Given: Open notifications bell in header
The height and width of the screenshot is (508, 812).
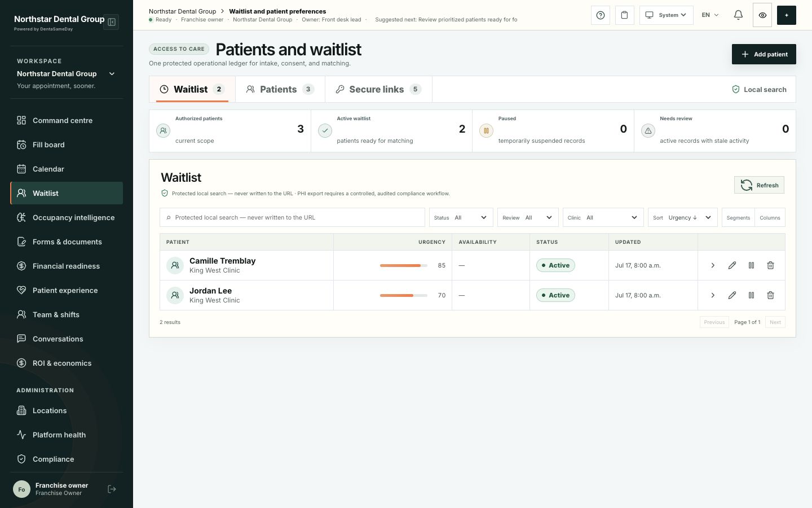Looking at the screenshot, I should tap(738, 15).
